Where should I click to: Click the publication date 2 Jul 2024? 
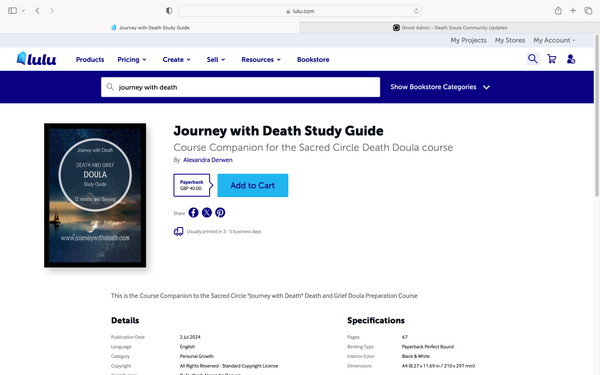coord(190,337)
